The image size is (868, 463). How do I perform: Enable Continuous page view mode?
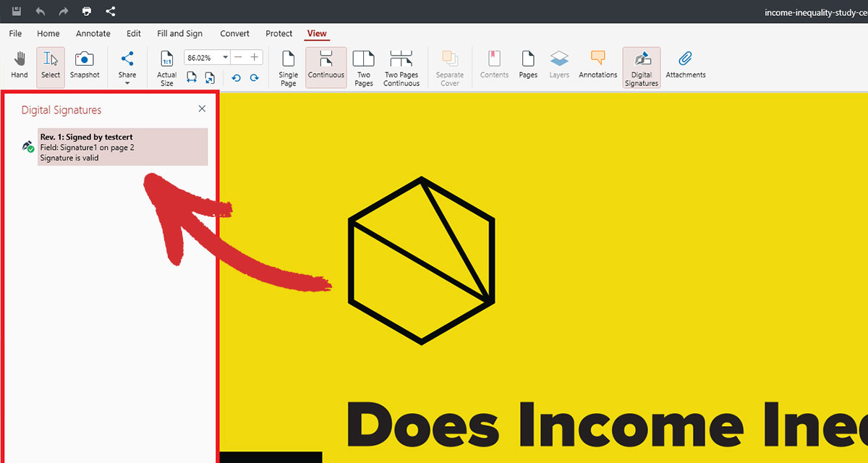tap(325, 67)
